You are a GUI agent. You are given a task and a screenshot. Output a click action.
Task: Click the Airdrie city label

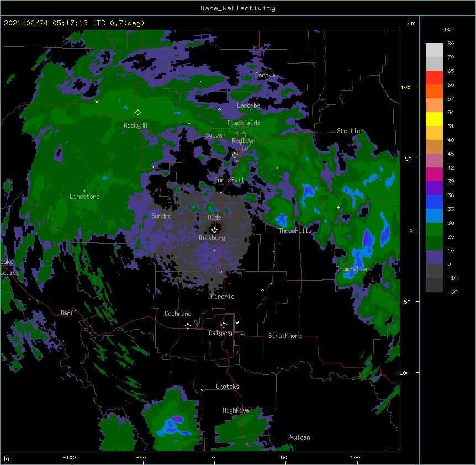pos(223,297)
